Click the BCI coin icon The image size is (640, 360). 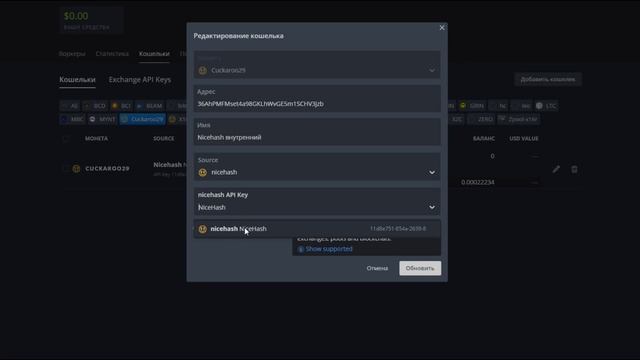coord(115,106)
